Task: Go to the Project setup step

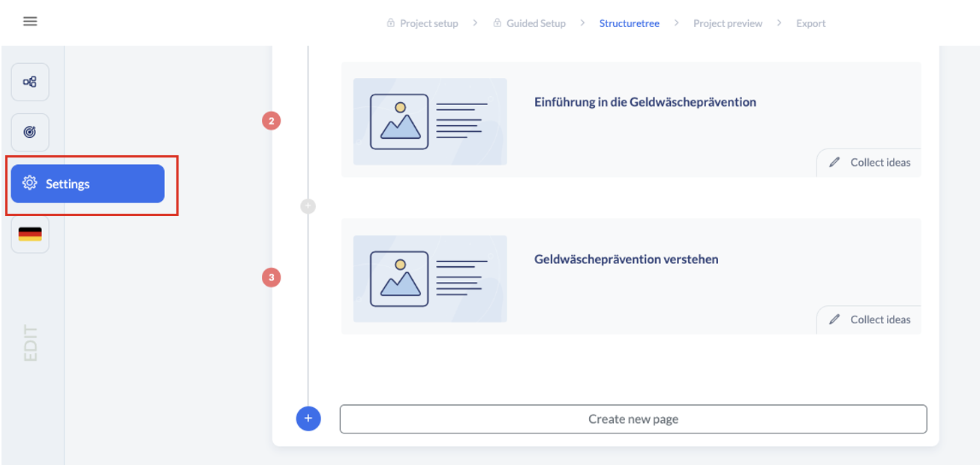Action: point(428,23)
